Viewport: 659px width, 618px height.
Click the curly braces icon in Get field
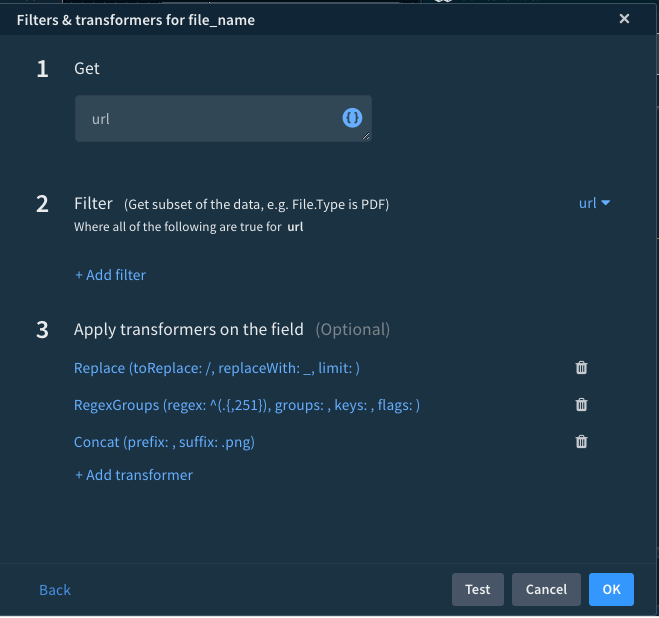[352, 118]
